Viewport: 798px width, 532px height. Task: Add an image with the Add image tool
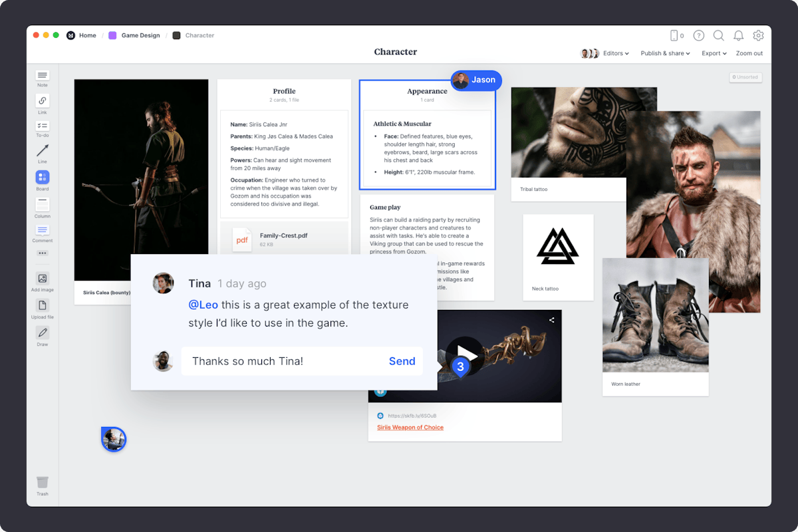point(42,280)
